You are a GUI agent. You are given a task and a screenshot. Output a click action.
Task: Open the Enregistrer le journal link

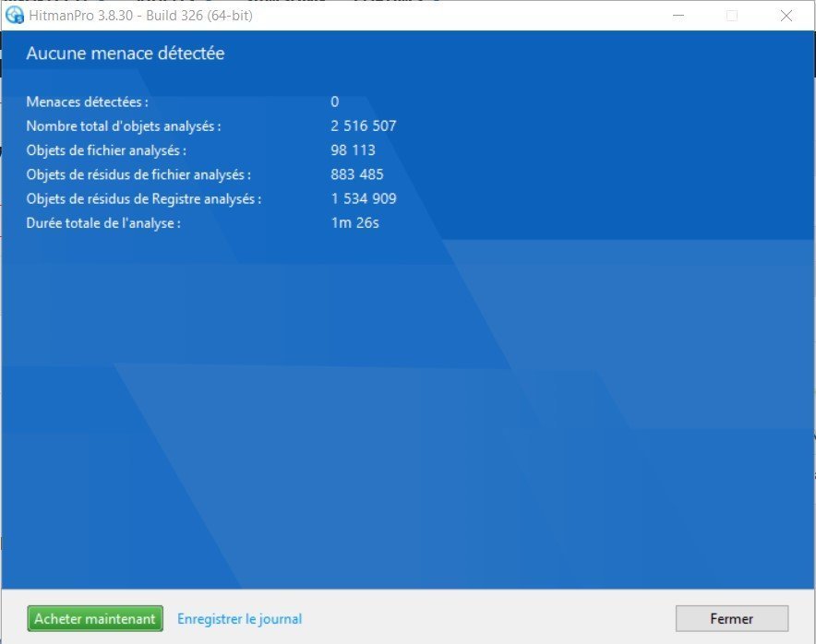(x=239, y=618)
